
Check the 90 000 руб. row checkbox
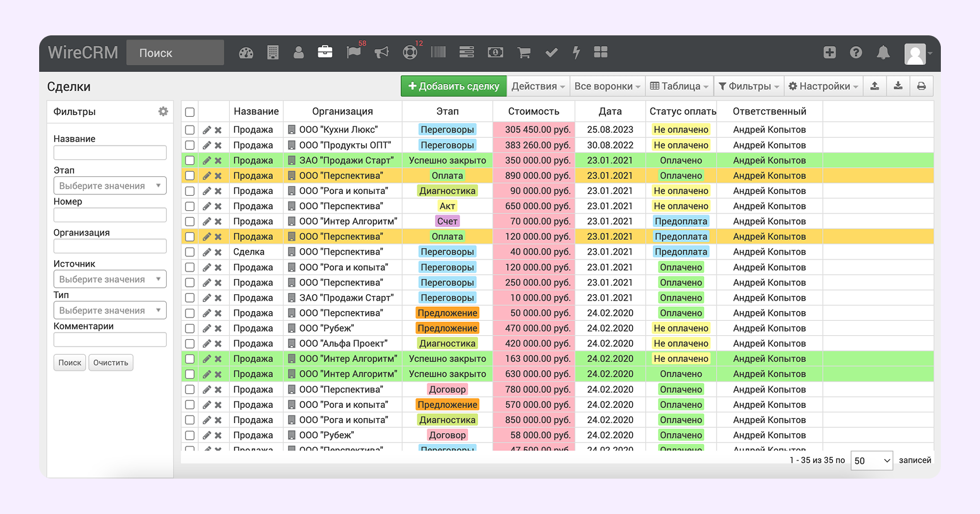(x=189, y=191)
